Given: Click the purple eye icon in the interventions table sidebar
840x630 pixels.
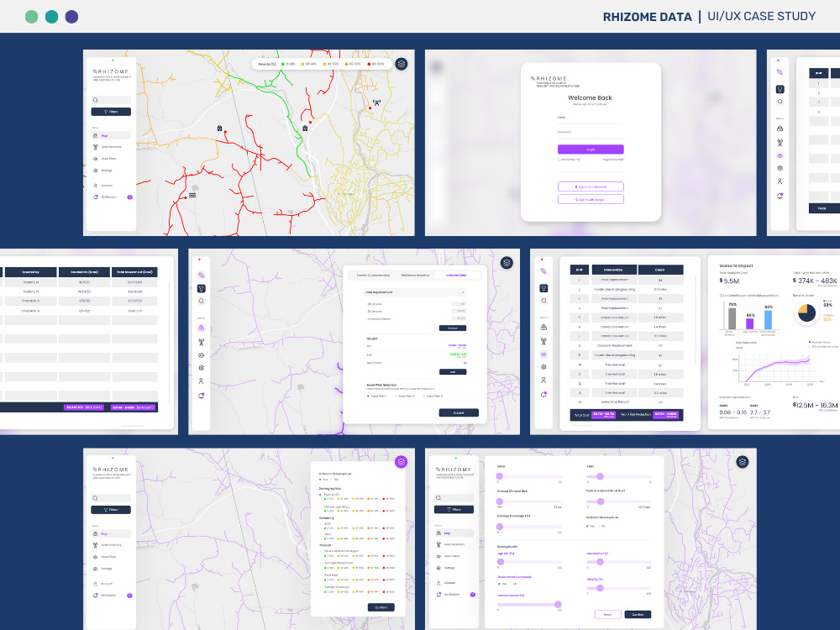Looking at the screenshot, I should tap(543, 354).
